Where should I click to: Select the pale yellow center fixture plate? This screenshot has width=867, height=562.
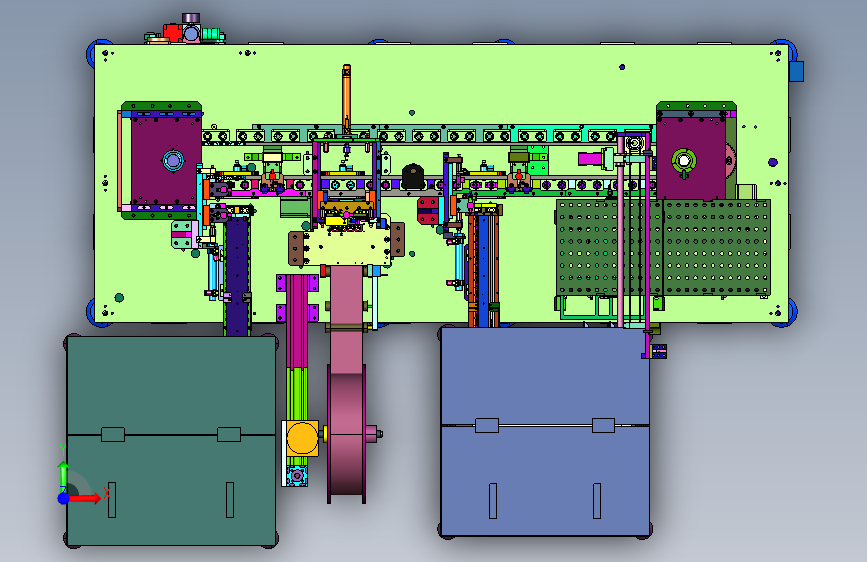coord(346,246)
